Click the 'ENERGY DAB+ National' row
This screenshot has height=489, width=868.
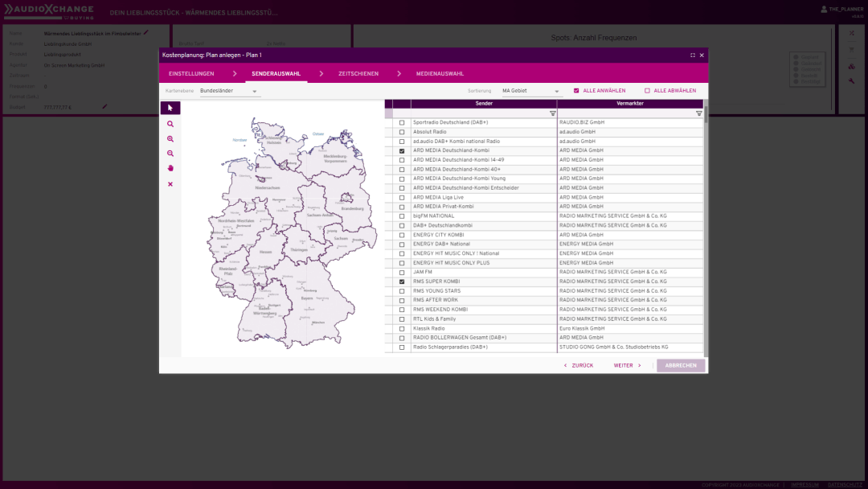coord(544,244)
